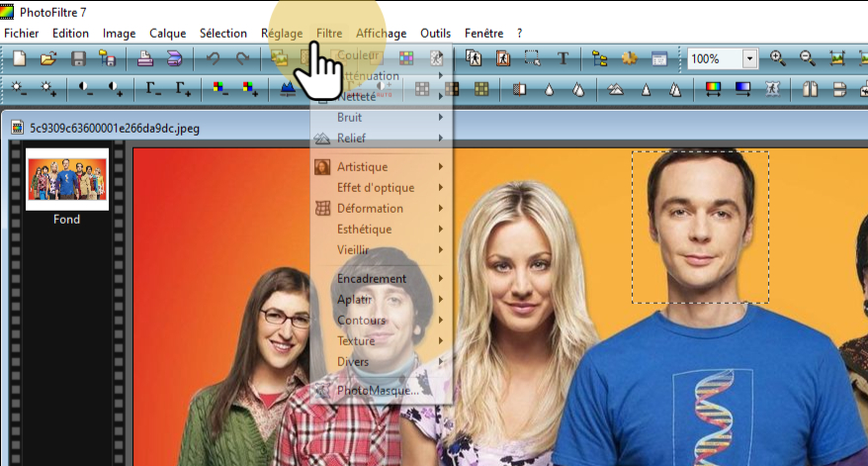Screen dimensions: 868x466
Task: Open the Calque menu
Action: pos(168,34)
